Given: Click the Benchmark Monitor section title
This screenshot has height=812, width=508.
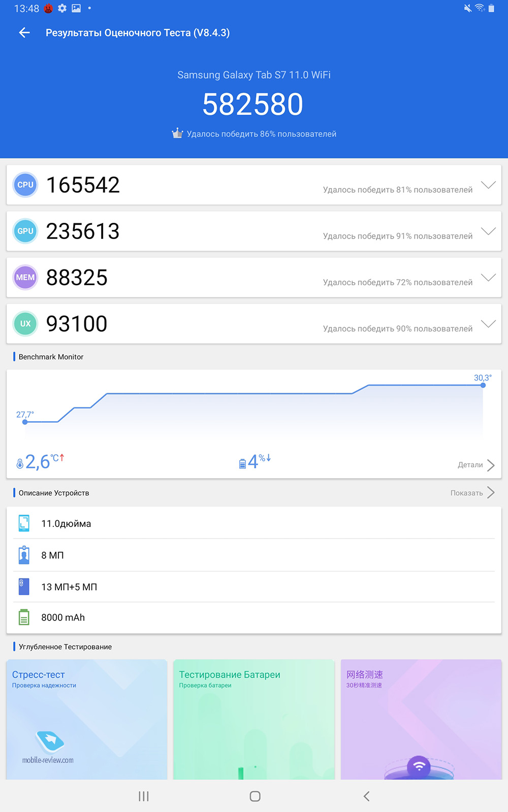Looking at the screenshot, I should pyautogui.click(x=51, y=357).
